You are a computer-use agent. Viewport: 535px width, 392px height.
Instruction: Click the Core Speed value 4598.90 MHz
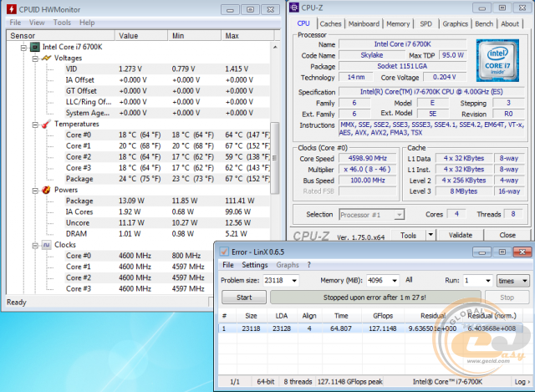[x=368, y=158]
